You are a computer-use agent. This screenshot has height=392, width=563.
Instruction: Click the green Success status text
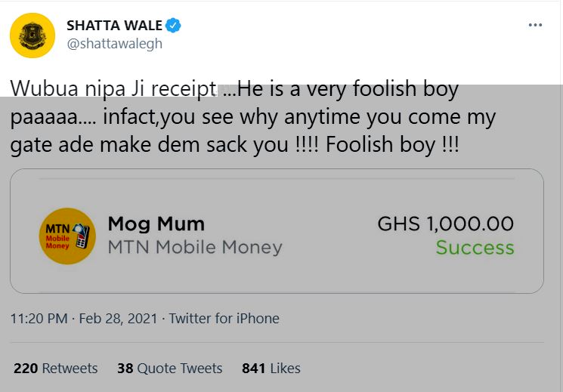tap(475, 248)
